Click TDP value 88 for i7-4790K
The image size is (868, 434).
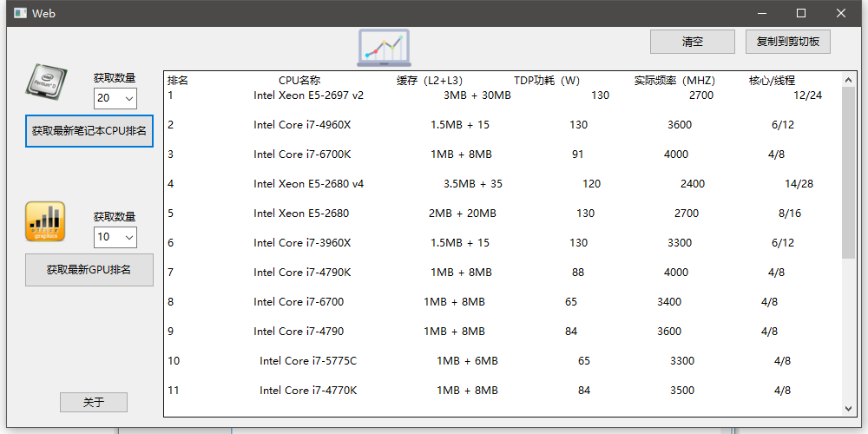[x=577, y=273]
